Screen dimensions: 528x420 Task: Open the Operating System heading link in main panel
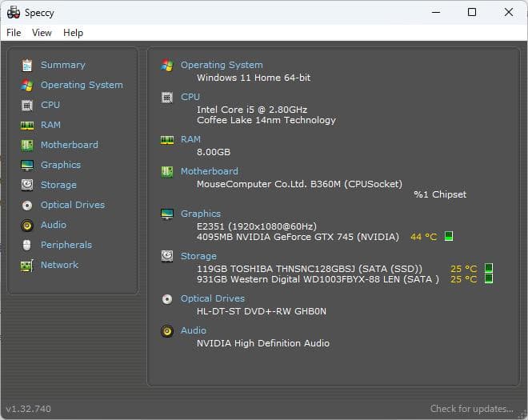point(222,65)
